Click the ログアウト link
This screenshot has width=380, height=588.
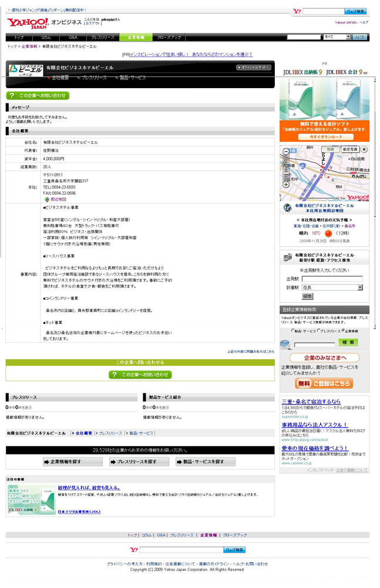tap(93, 24)
